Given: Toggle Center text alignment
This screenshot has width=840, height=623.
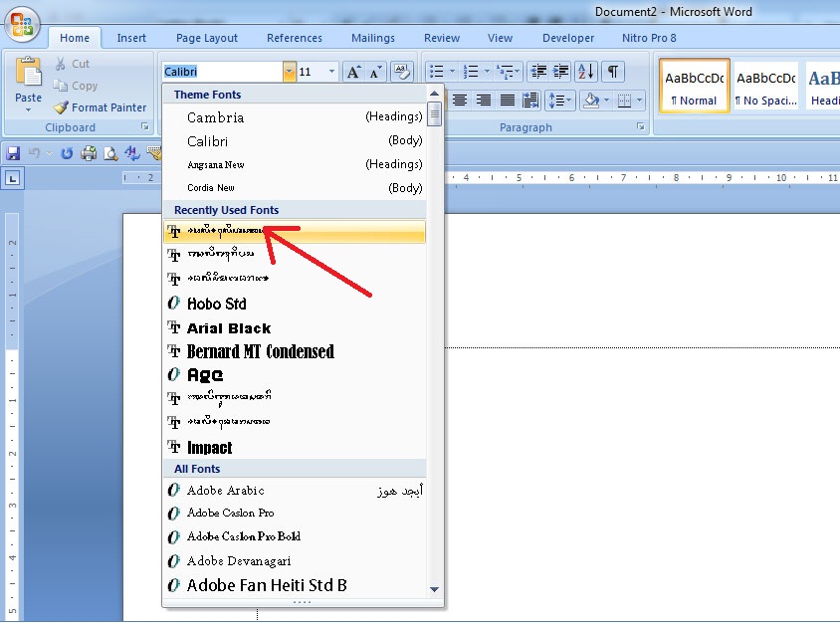Looking at the screenshot, I should point(460,101).
